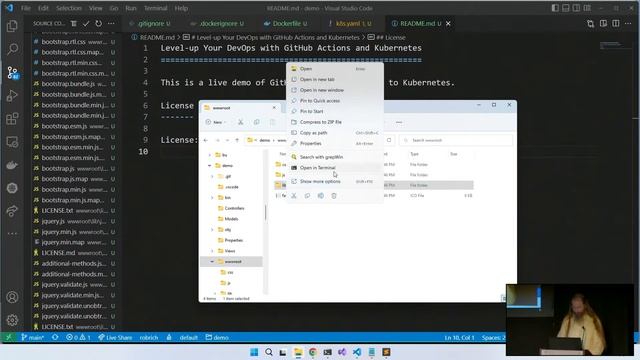
Task: Choose Compress to ZIP file menu entry
Action: click(x=335, y=122)
